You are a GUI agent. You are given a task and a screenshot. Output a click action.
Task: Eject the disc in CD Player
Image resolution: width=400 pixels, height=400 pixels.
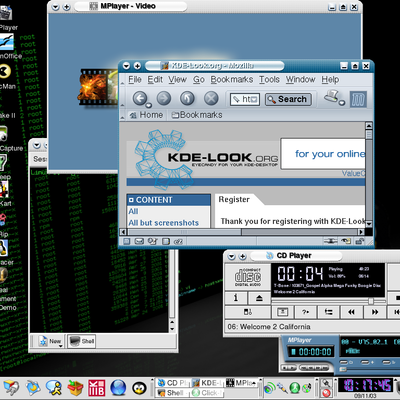[x=259, y=298]
